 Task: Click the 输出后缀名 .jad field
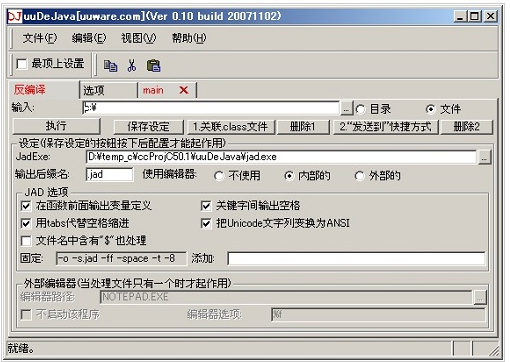(x=110, y=175)
